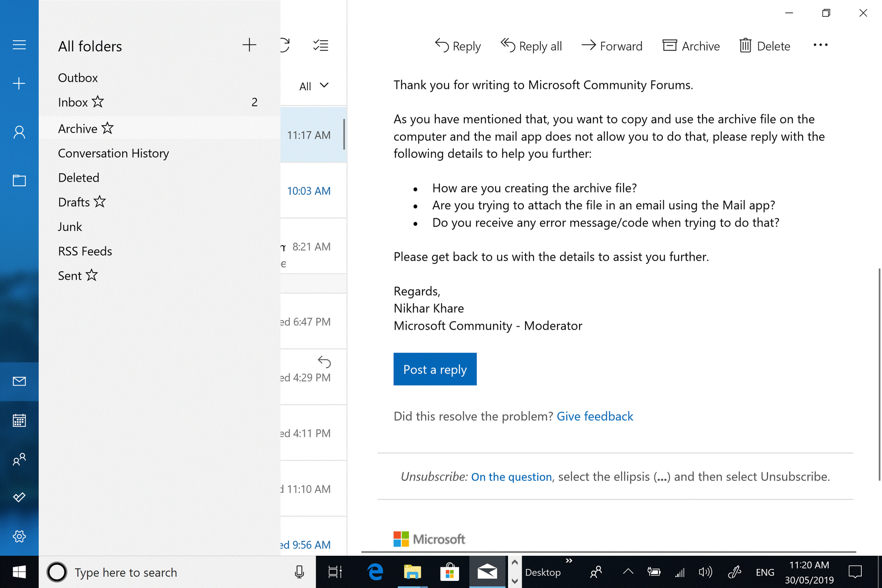Click the Post a reply button
The width and height of the screenshot is (882, 588).
tap(435, 369)
